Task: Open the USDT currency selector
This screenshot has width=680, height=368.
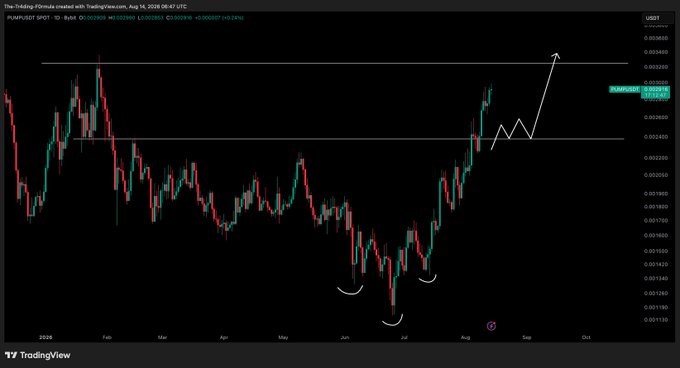Action: tap(657, 18)
